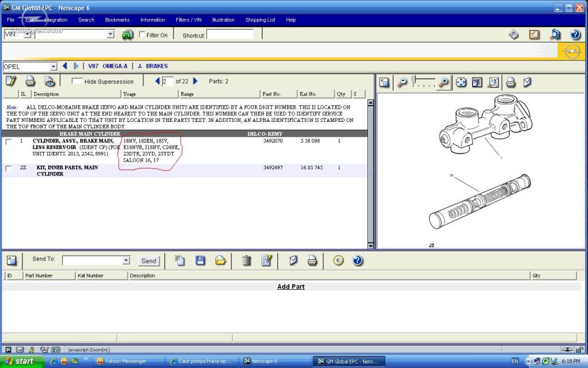Print the shopping list

tap(312, 260)
